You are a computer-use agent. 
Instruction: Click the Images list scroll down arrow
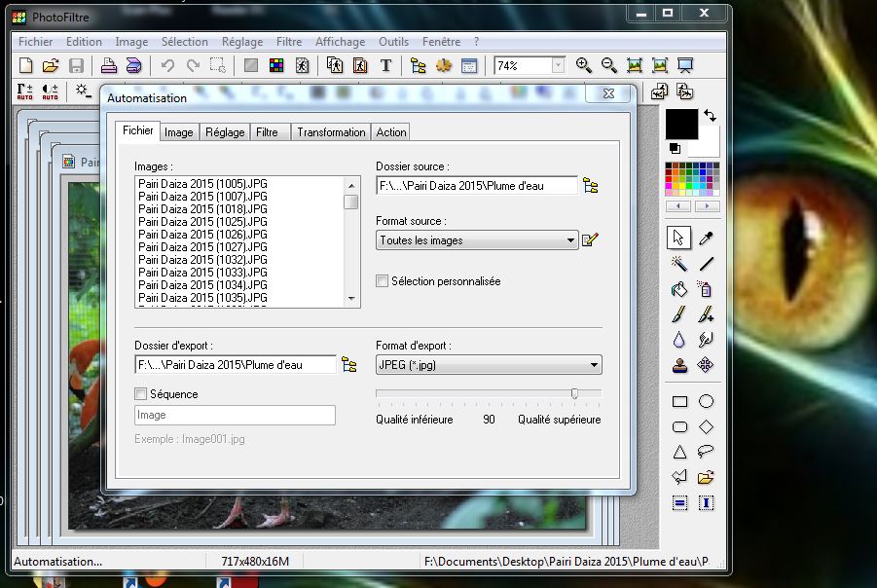(x=351, y=299)
